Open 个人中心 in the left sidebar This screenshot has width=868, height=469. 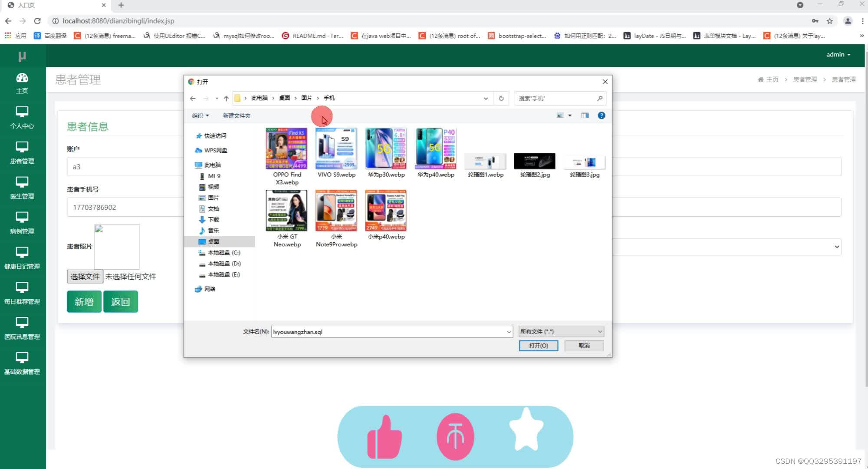tap(22, 118)
